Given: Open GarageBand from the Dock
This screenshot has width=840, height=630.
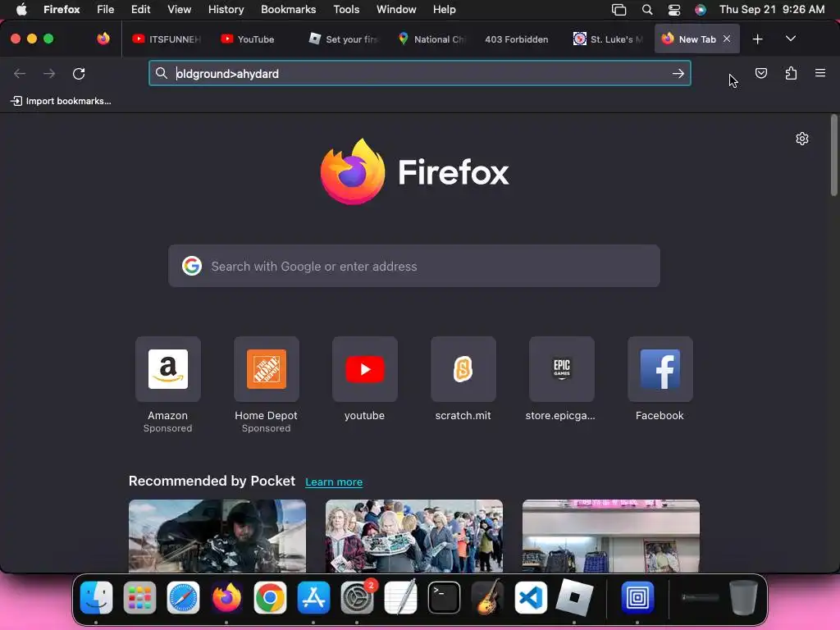Looking at the screenshot, I should point(487,597).
